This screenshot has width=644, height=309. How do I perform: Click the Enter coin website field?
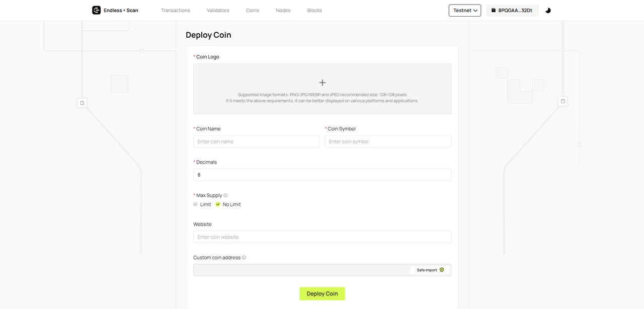coord(322,237)
